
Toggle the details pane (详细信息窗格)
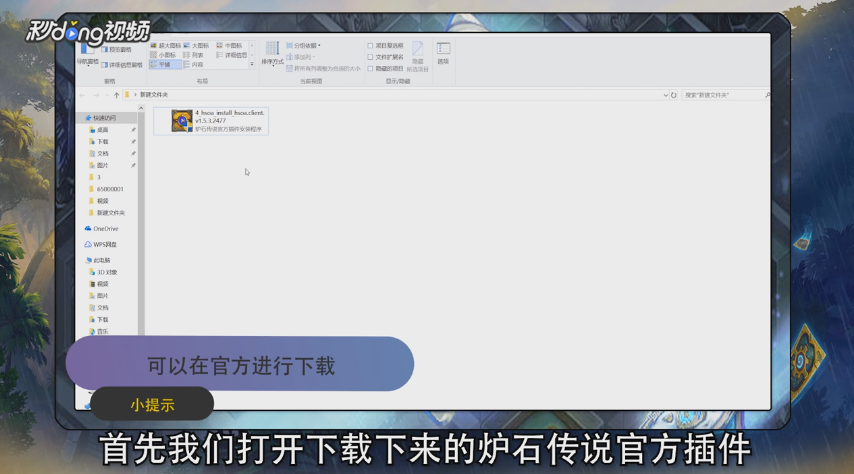pos(122,65)
